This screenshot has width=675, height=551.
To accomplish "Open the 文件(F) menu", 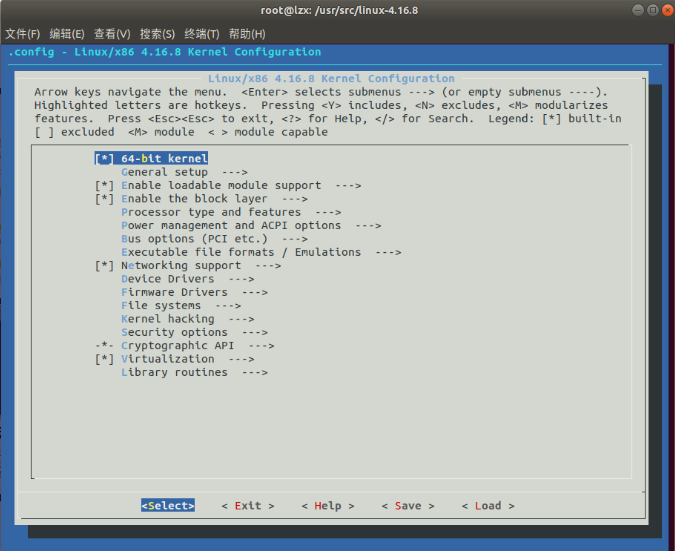I will point(22,34).
